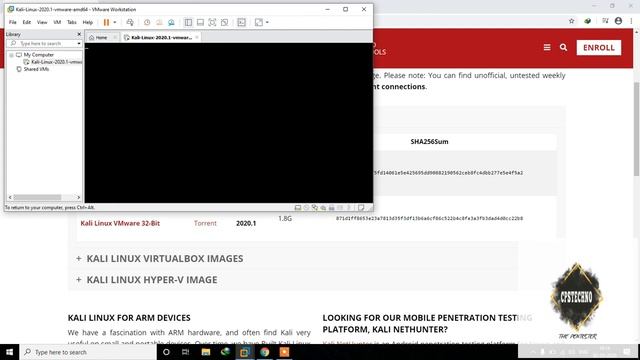
Task: Click the VMware Workstation taskbar icon
Action: click(245, 352)
